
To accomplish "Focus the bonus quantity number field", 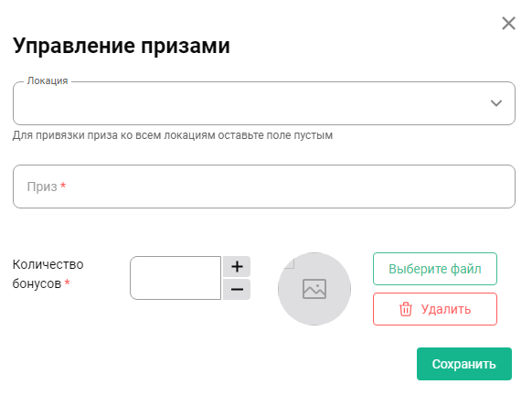I will point(176,278).
